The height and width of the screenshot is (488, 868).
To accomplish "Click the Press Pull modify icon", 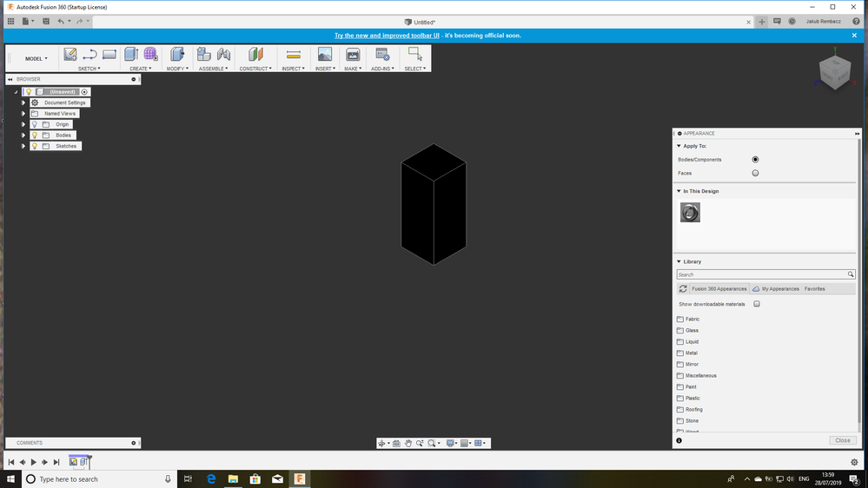I will pyautogui.click(x=177, y=54).
